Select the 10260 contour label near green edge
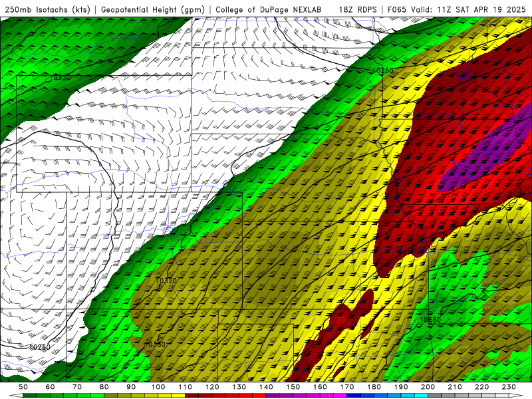The width and height of the screenshot is (532, 399). point(383,70)
